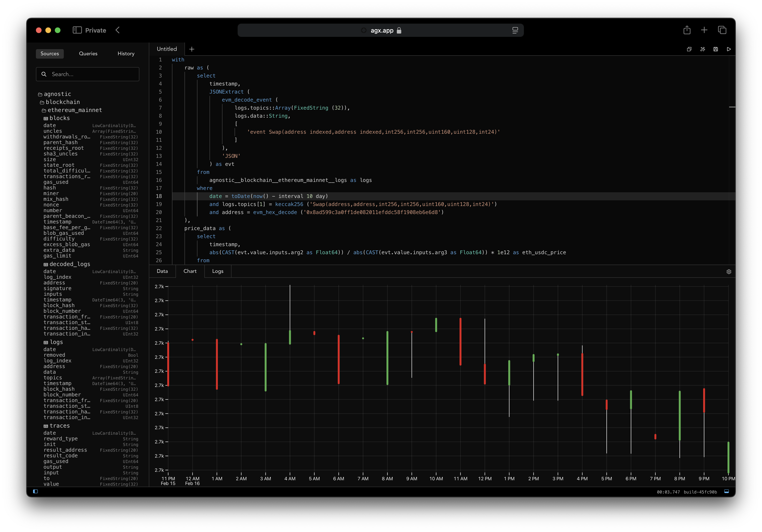Click the Safari share icon
Image resolution: width=762 pixels, height=532 pixels.
(687, 30)
